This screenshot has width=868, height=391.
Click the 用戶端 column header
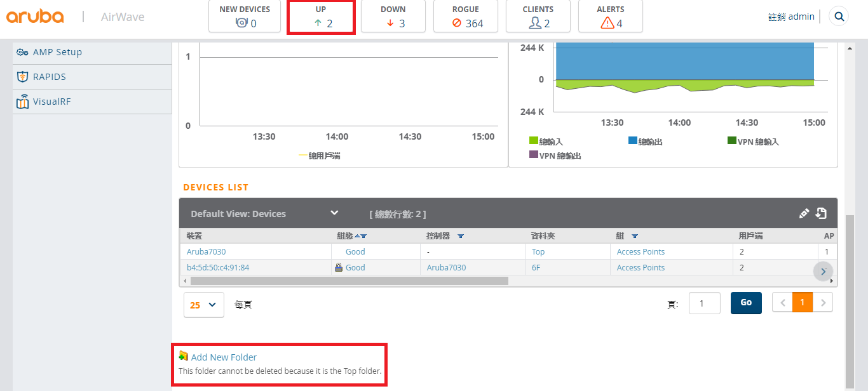tap(750, 236)
